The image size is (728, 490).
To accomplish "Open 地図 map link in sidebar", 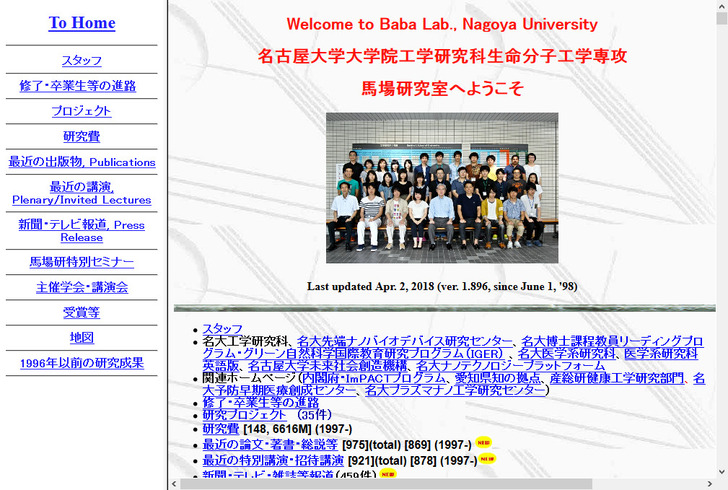I will tap(82, 338).
